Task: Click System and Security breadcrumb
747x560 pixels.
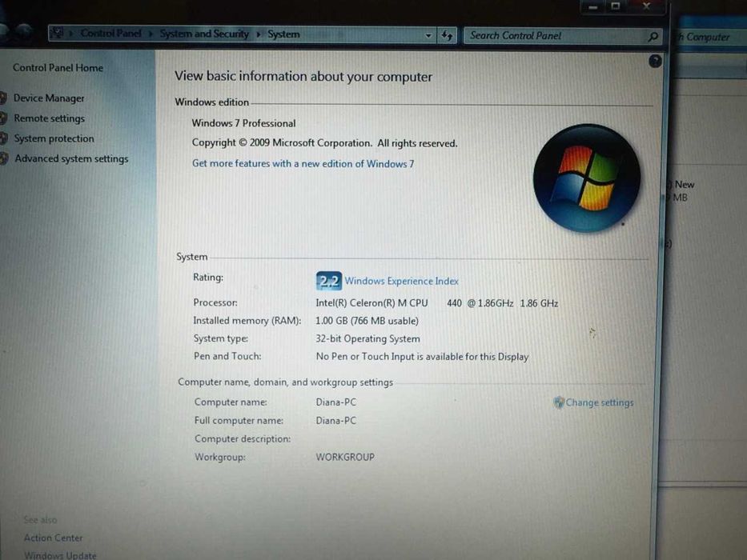Action: [x=204, y=34]
